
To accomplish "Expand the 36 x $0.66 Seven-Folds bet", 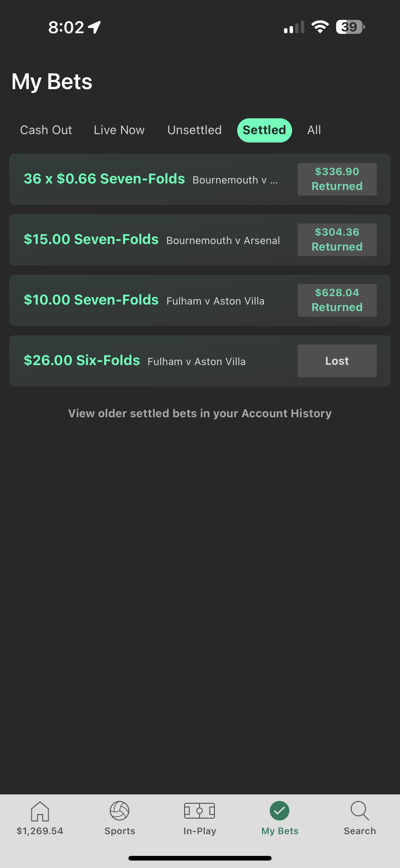I will tap(200, 179).
